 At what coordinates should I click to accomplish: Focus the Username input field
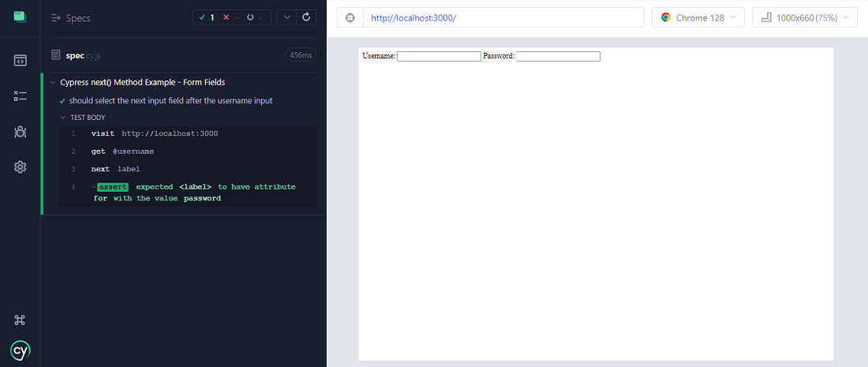tap(439, 56)
